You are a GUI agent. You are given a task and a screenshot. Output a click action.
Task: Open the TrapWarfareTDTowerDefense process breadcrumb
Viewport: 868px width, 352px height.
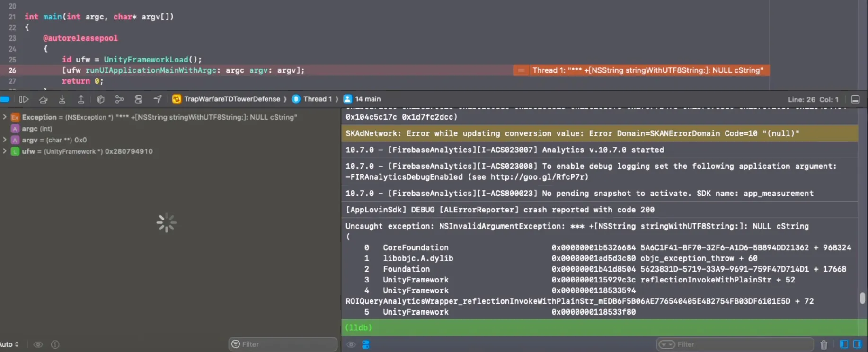[227, 99]
